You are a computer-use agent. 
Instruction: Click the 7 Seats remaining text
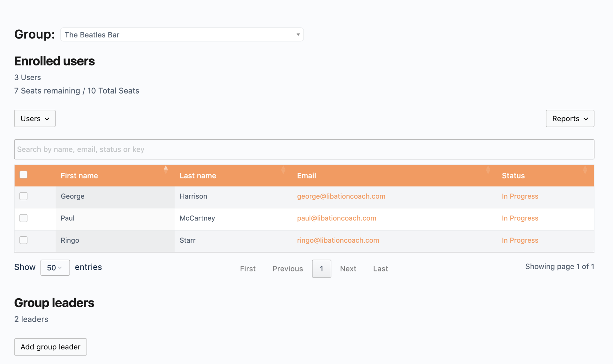coord(47,91)
